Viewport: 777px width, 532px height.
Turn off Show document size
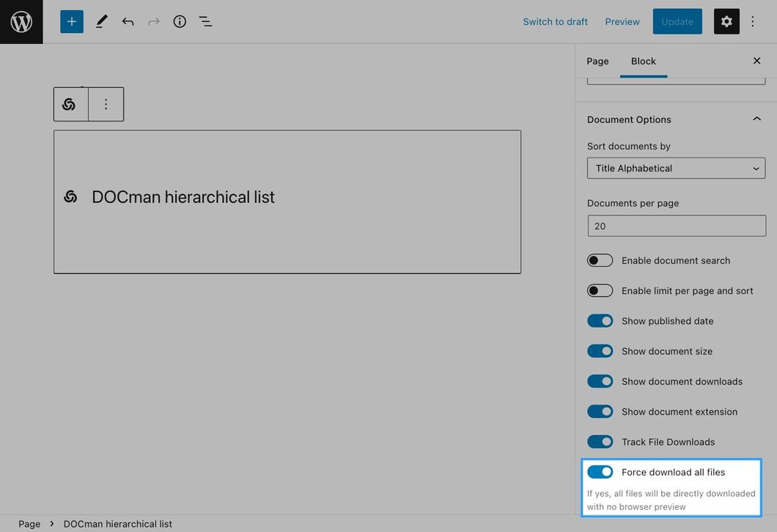600,351
